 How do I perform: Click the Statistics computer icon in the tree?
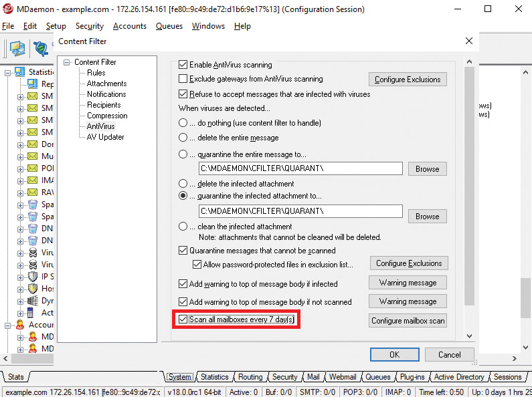point(19,72)
